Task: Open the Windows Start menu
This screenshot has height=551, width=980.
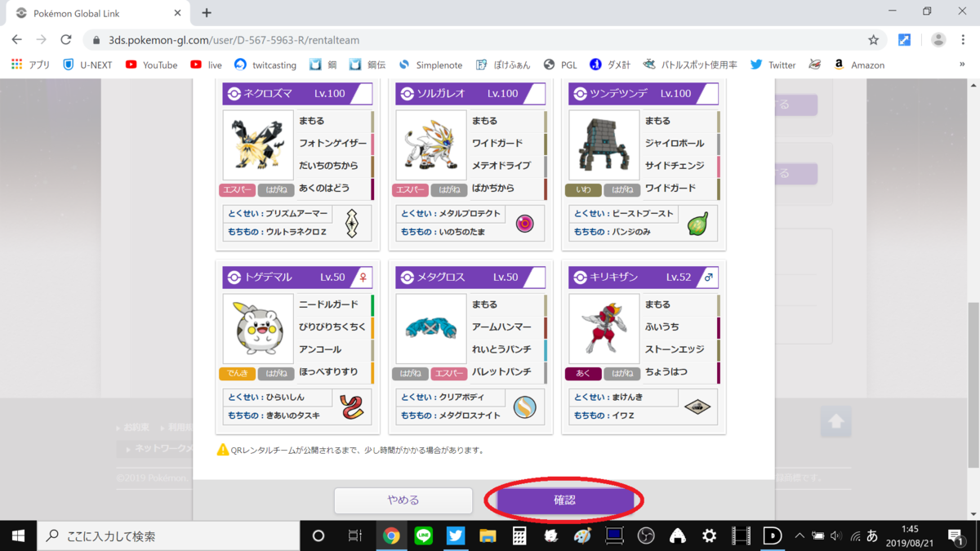Action: pyautogui.click(x=18, y=535)
